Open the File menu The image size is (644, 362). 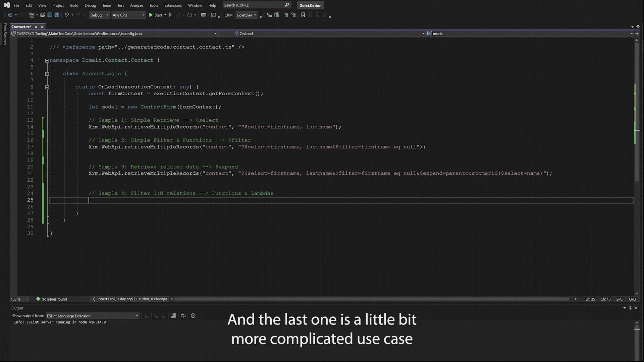tap(16, 5)
